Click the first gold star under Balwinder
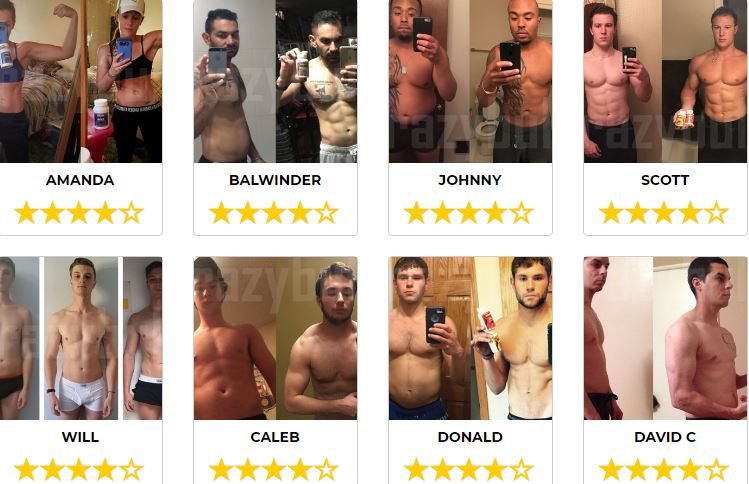The width and height of the screenshot is (749, 484). (x=222, y=213)
